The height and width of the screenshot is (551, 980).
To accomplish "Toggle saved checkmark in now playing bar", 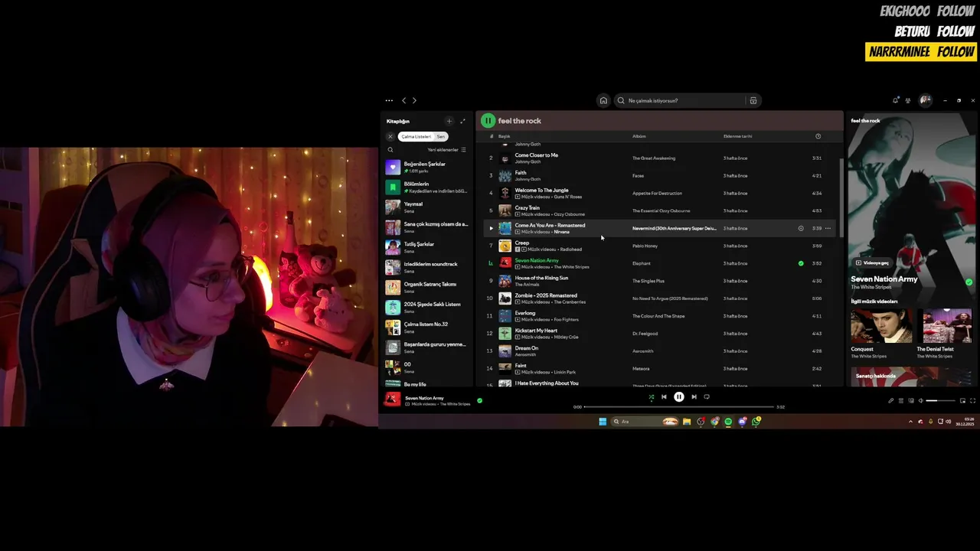I will click(479, 400).
